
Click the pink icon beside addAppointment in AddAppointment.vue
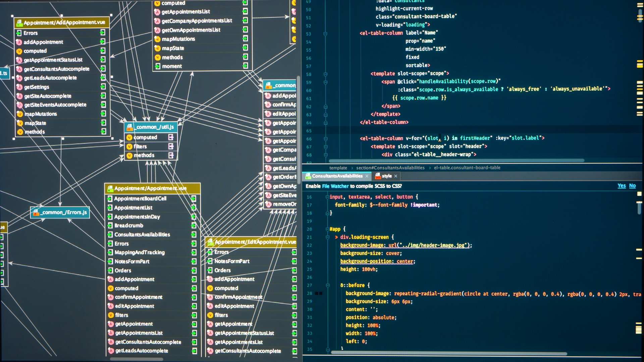pyautogui.click(x=19, y=42)
